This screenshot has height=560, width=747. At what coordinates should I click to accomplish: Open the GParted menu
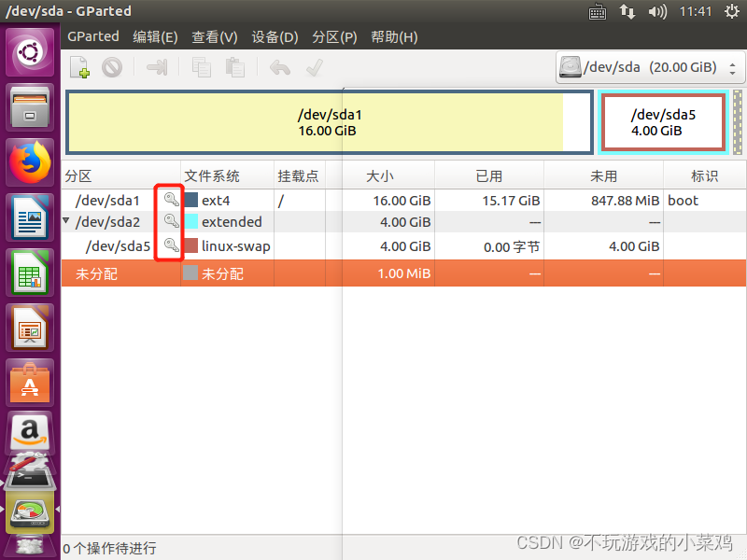pyautogui.click(x=92, y=37)
